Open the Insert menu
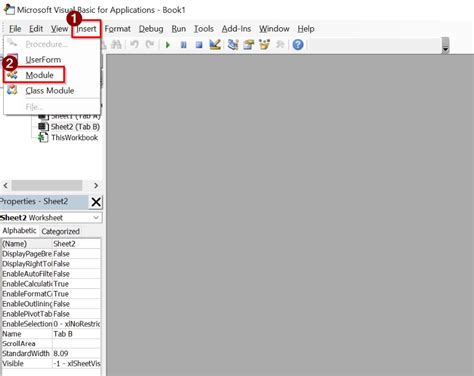474x376 pixels. pyautogui.click(x=86, y=29)
